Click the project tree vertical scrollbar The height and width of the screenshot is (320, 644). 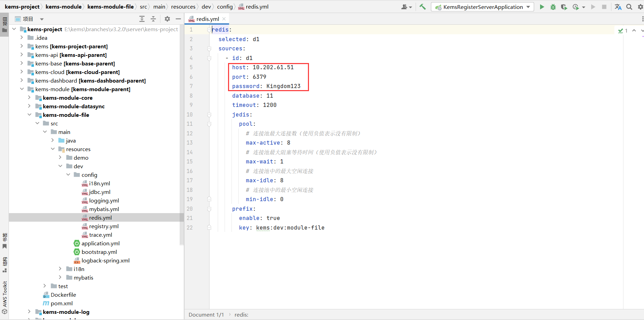pyautogui.click(x=182, y=135)
